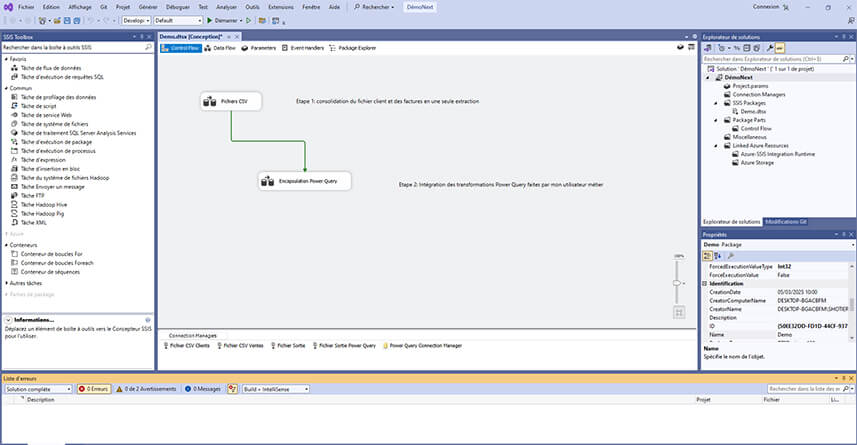This screenshot has height=445, width=857.
Task: Toggle the 0 Erreurs filter
Action: click(x=93, y=389)
